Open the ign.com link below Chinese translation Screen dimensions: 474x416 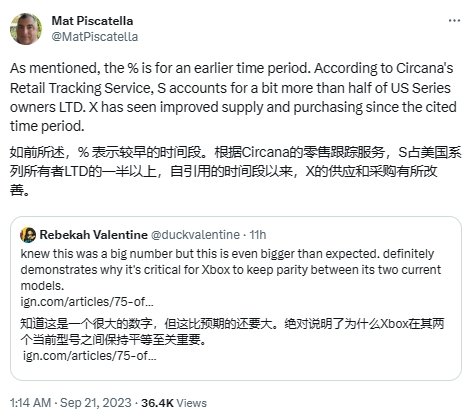pos(90,356)
